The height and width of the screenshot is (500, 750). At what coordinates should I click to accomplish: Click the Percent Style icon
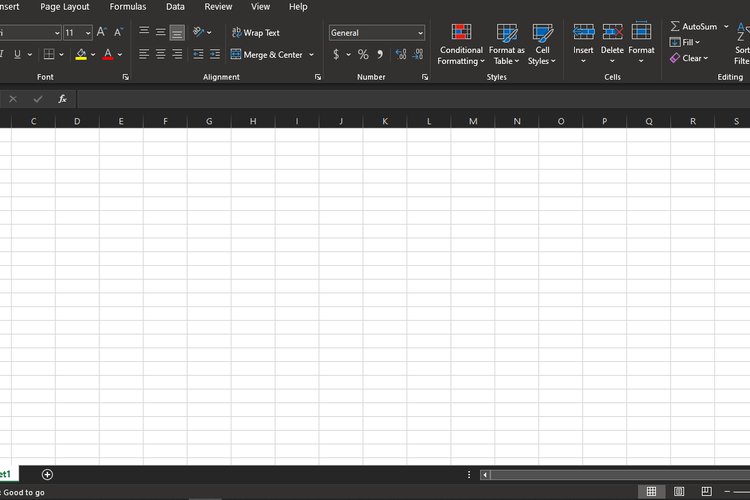pos(363,54)
